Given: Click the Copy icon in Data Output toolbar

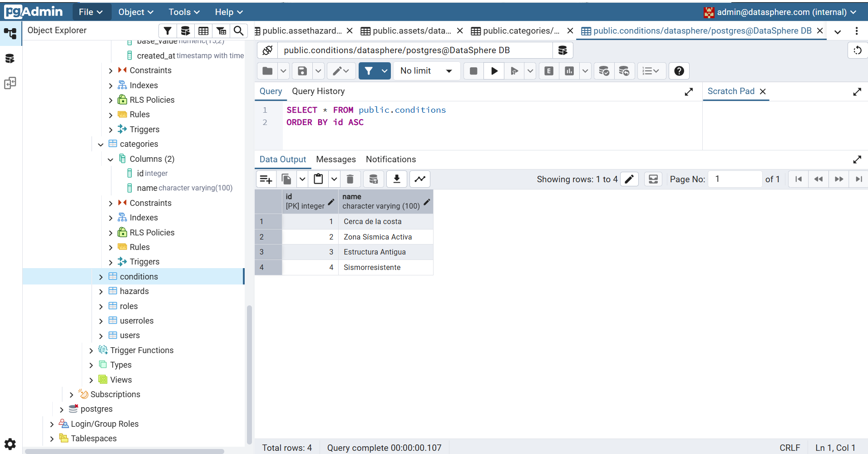Looking at the screenshot, I should point(286,179).
